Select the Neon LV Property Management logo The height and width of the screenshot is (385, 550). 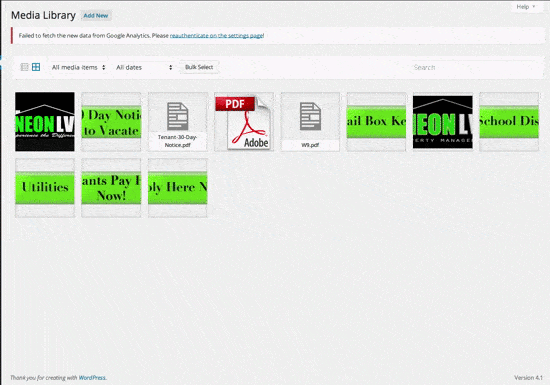[x=443, y=122]
